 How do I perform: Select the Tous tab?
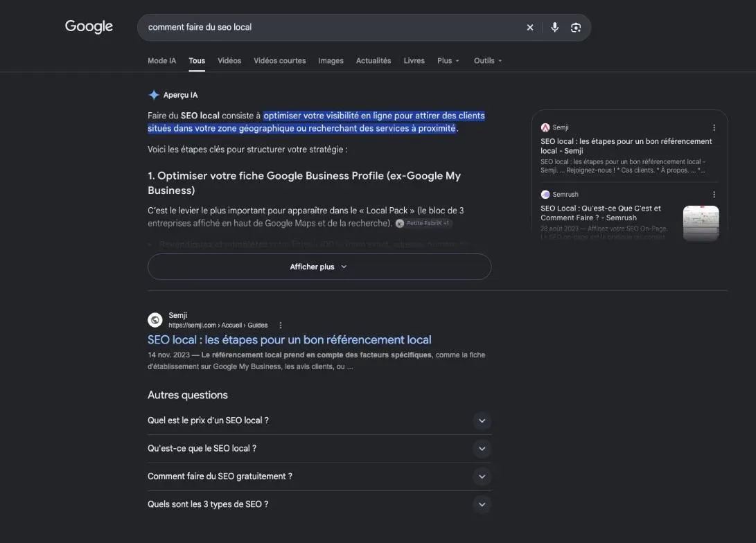click(x=197, y=61)
